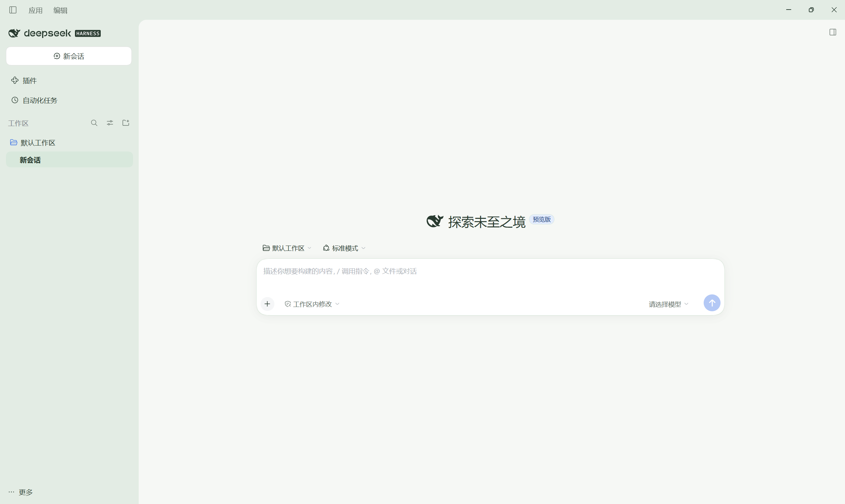The height and width of the screenshot is (504, 845).
Task: Minimize the application window
Action: [x=789, y=10]
